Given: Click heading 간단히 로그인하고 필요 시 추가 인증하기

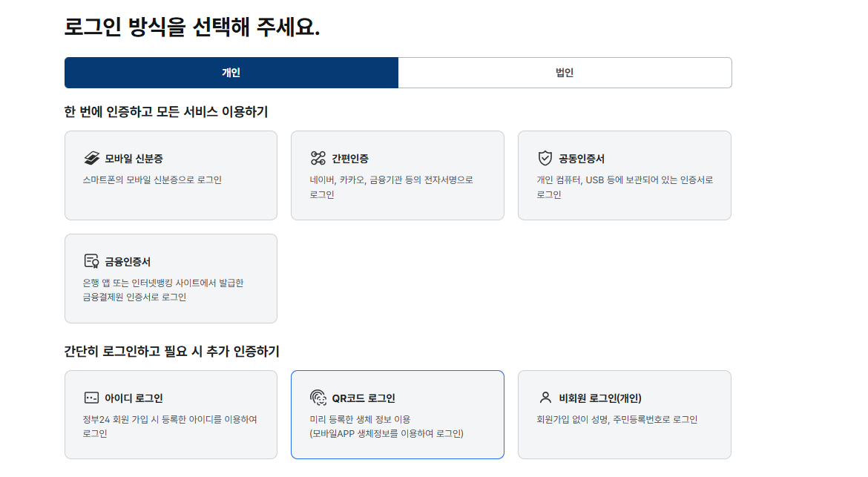Looking at the screenshot, I should pyautogui.click(x=171, y=352).
